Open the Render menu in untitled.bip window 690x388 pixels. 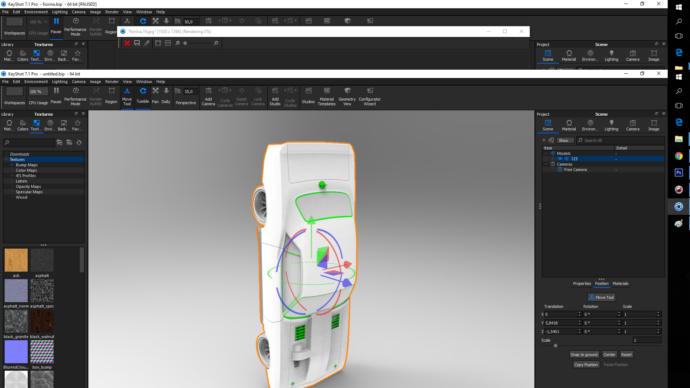point(112,81)
